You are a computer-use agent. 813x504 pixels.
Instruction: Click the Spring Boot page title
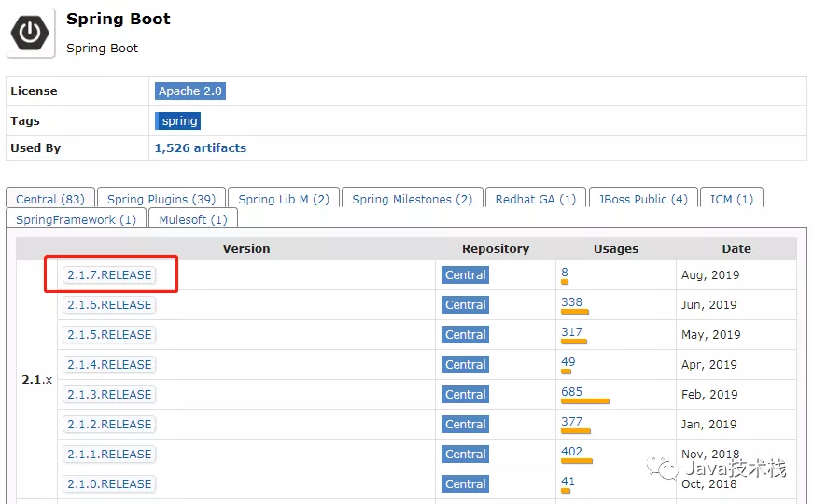[x=119, y=19]
